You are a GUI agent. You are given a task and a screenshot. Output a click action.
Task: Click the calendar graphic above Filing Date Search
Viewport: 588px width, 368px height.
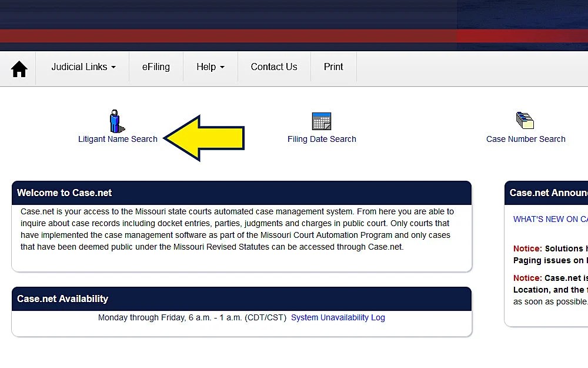pyautogui.click(x=322, y=121)
